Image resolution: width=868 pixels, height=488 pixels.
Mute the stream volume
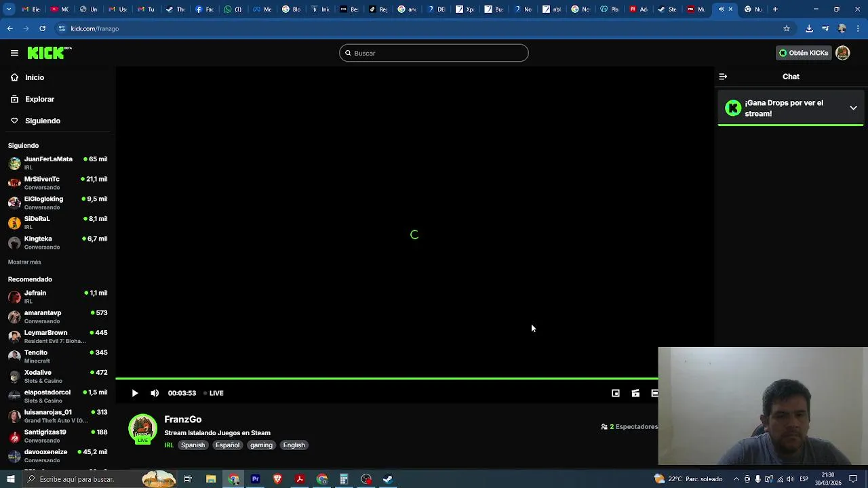(155, 393)
